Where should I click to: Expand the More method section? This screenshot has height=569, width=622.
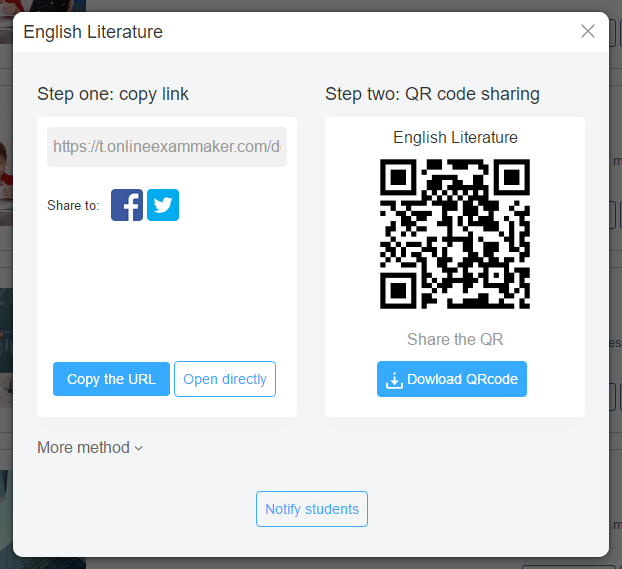click(90, 448)
